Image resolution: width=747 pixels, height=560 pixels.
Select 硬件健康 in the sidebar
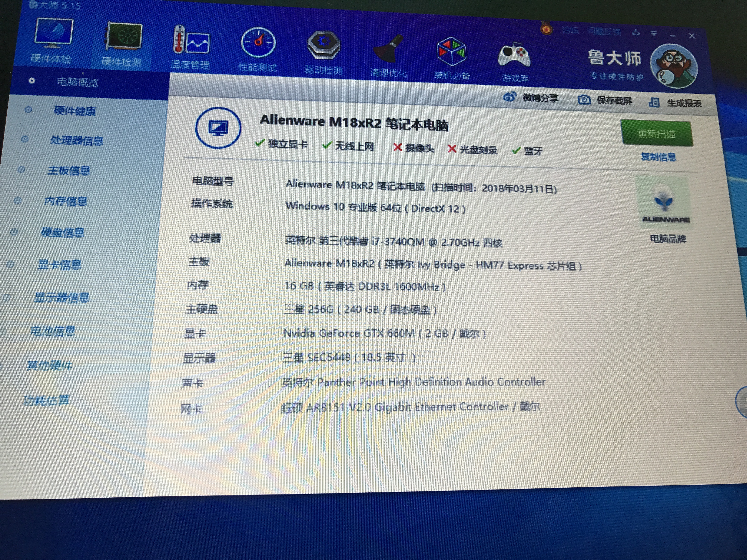[75, 111]
